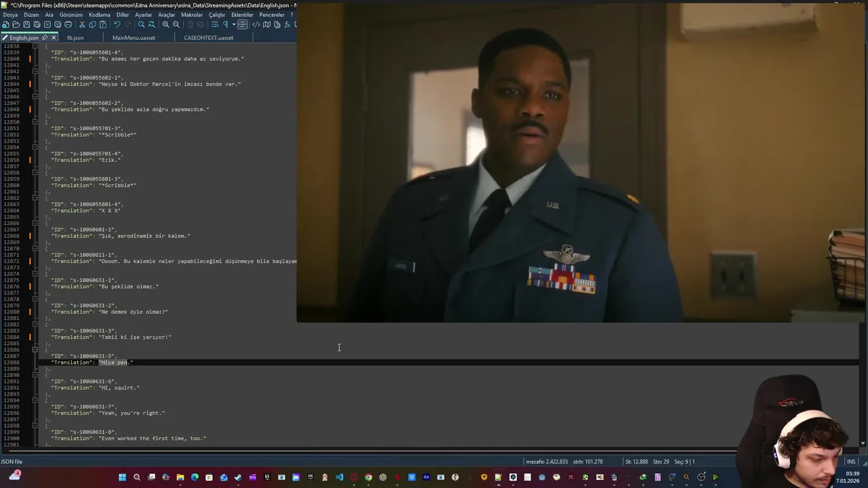Open the Eklentiler menu
This screenshot has height=488, width=868.
coord(242,15)
